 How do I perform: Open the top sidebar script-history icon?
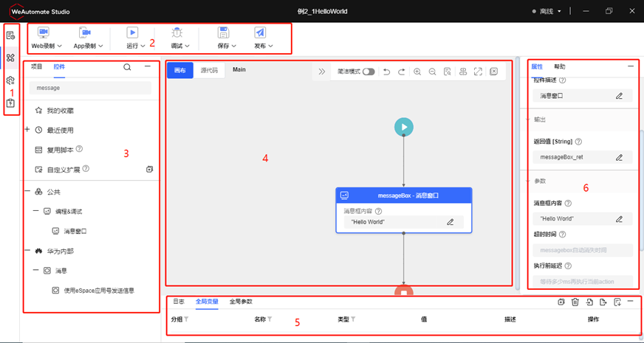click(x=10, y=35)
